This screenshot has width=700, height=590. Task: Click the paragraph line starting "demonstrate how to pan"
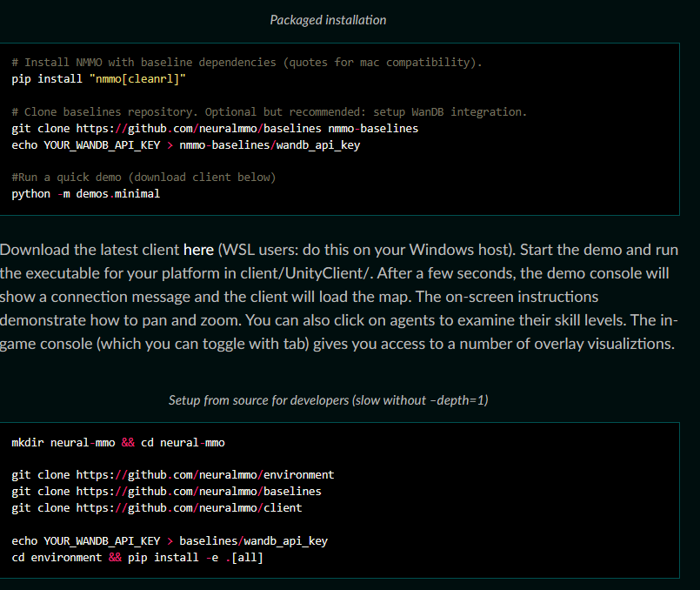(339, 320)
